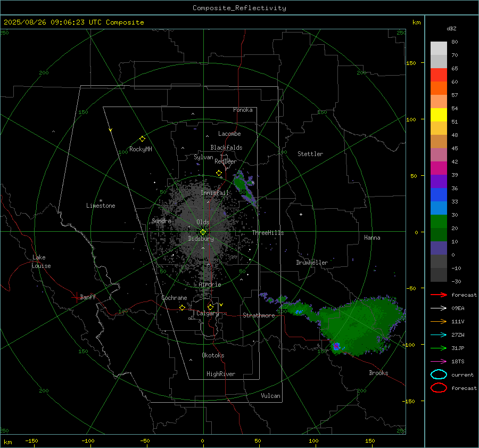Image resolution: width=479 pixels, height=448 pixels.
Task: Select the blue swatch between 36 and 33 dBZ
Action: (x=439, y=195)
